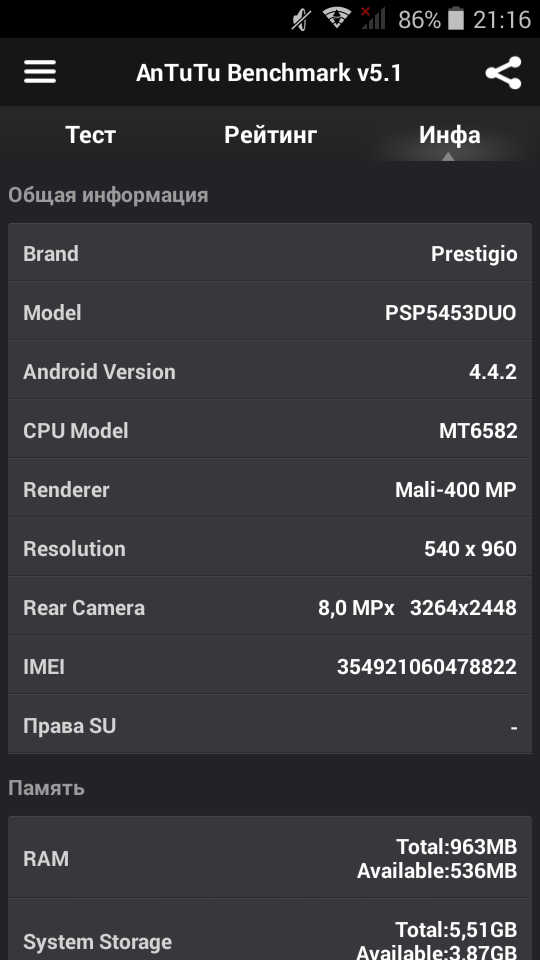Tap the Renderer Mali-400 MP row

[x=270, y=488]
